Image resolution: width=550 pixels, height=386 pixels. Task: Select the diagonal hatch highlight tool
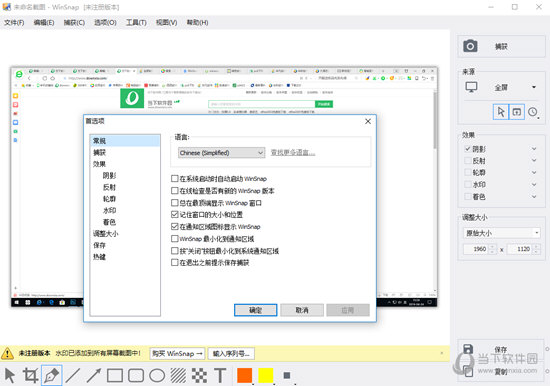[178, 375]
